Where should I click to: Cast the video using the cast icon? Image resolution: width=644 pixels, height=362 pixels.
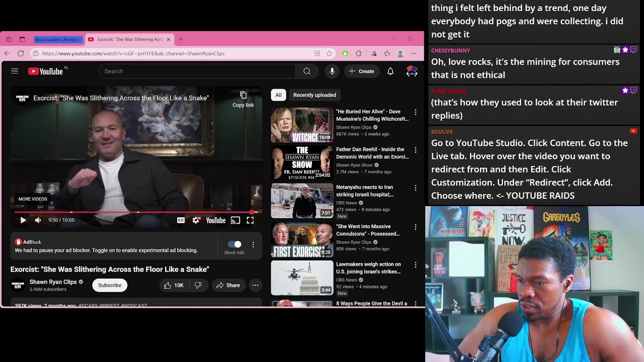235,220
